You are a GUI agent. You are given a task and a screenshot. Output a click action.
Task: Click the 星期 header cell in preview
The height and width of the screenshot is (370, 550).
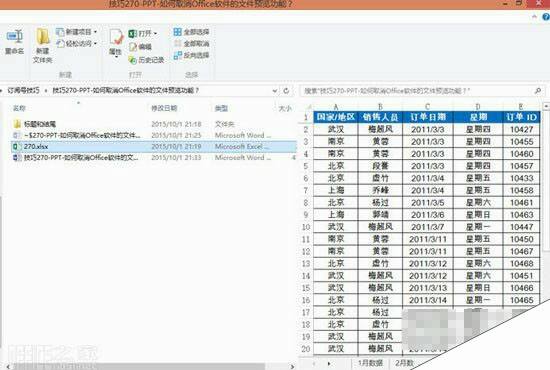[x=478, y=117]
